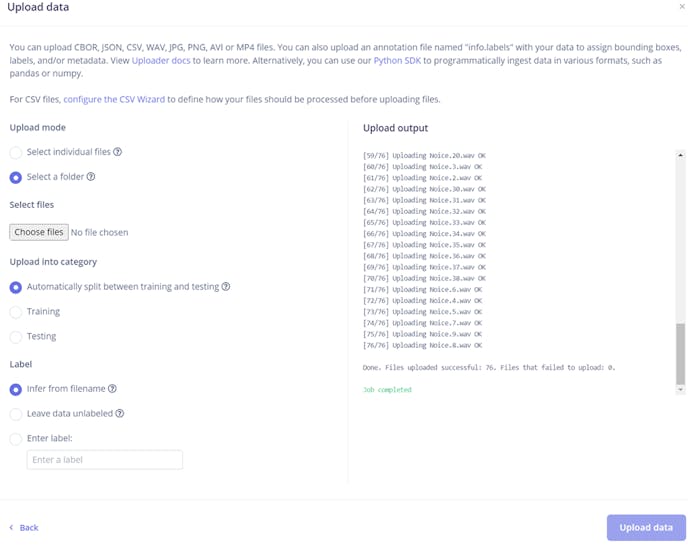Click the Choose files button
Screen dimensions: 688x555
(x=39, y=232)
